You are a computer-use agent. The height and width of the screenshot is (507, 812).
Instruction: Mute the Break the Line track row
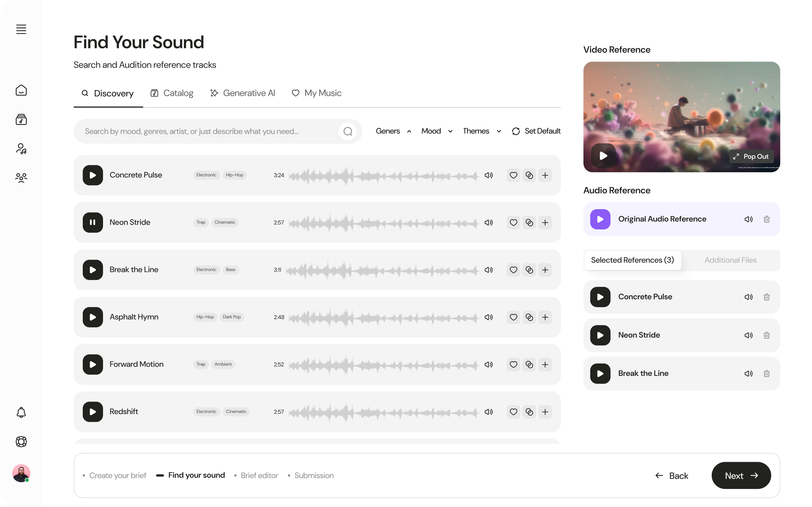click(489, 270)
